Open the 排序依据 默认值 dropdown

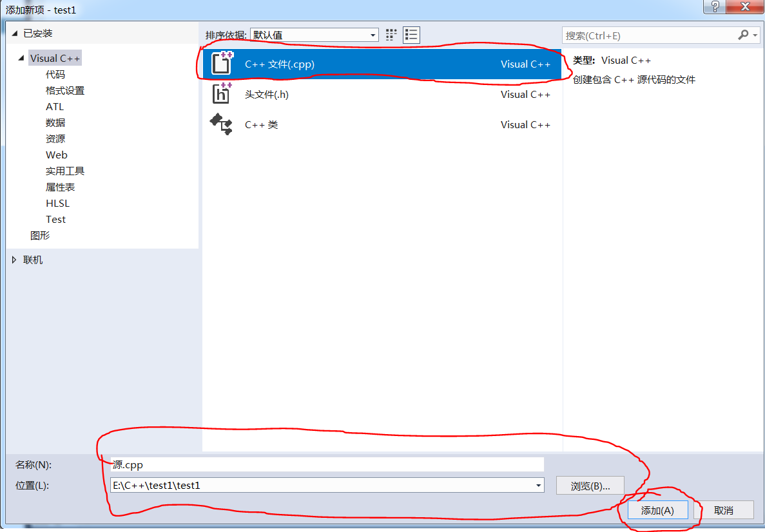[x=315, y=35]
